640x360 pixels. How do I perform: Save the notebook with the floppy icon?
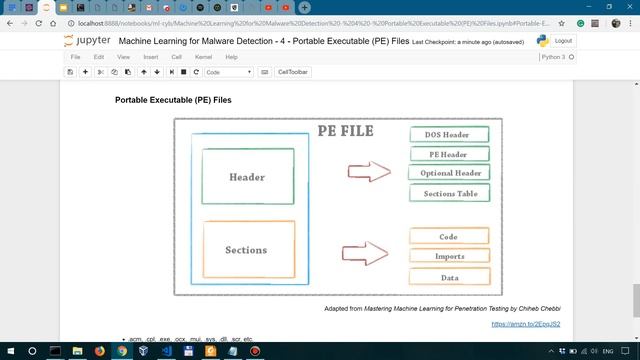coord(70,72)
